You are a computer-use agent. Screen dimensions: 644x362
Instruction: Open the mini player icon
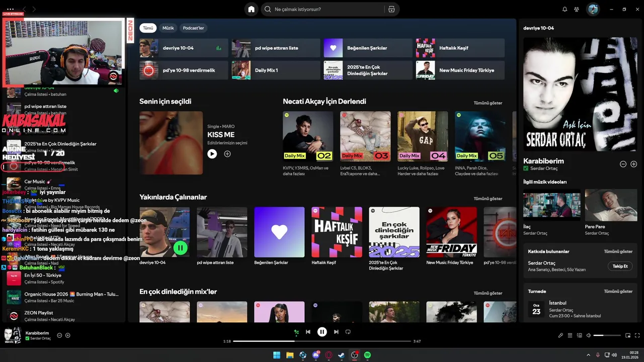pos(628,335)
